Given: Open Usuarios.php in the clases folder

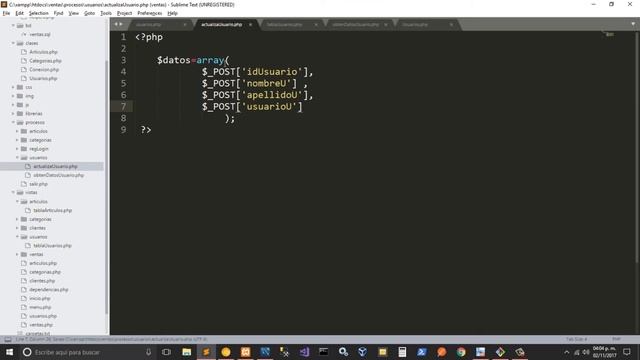Looking at the screenshot, I should [x=43, y=78].
